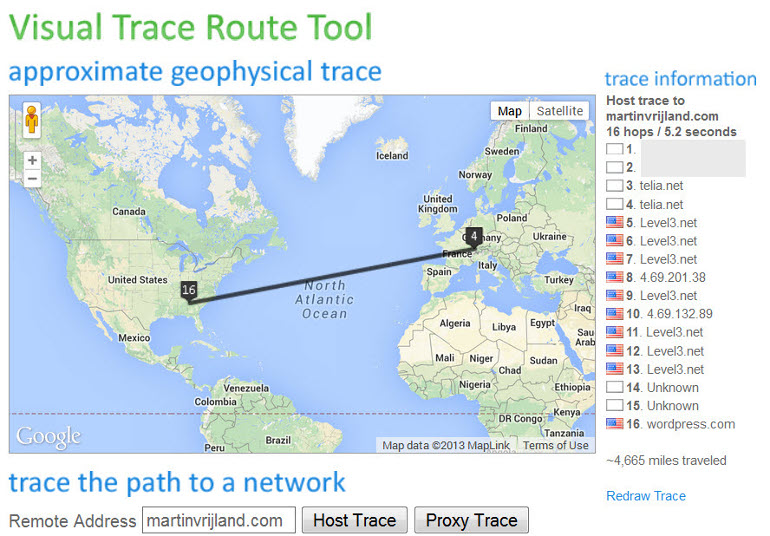Click the Host Trace button

tap(355, 520)
